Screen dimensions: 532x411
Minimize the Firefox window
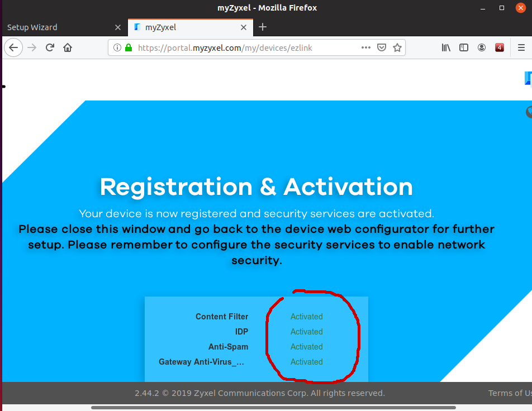483,8
